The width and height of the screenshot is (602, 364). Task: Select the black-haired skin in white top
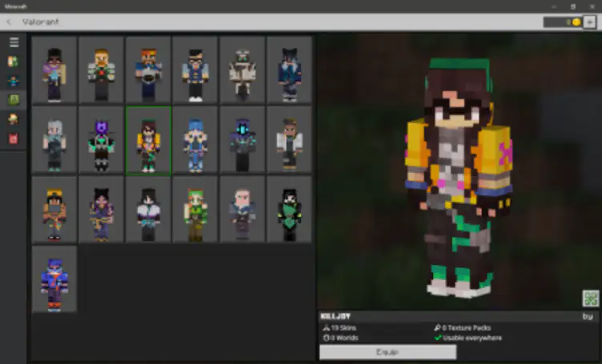[148, 210]
